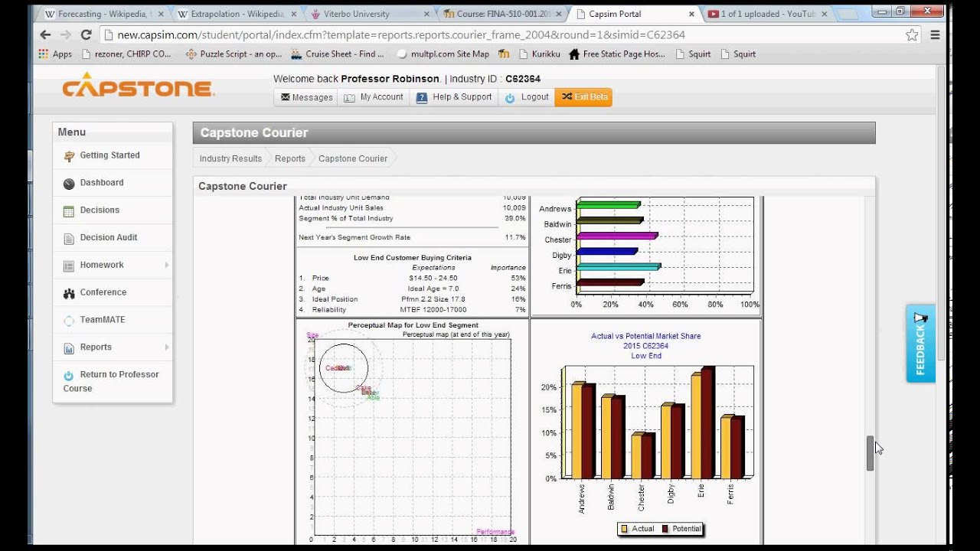Click the Price buying criteria row
The image size is (980, 551).
click(x=412, y=278)
